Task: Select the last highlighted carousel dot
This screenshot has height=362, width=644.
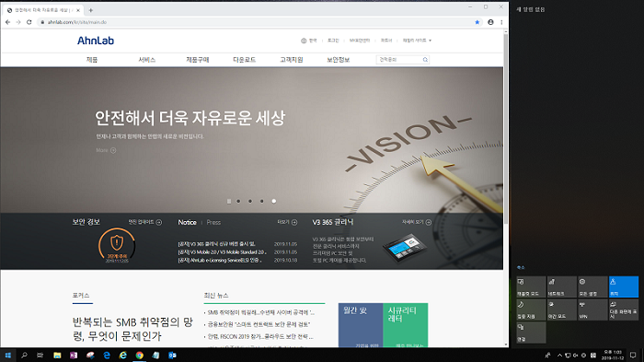Action: pos(274,201)
